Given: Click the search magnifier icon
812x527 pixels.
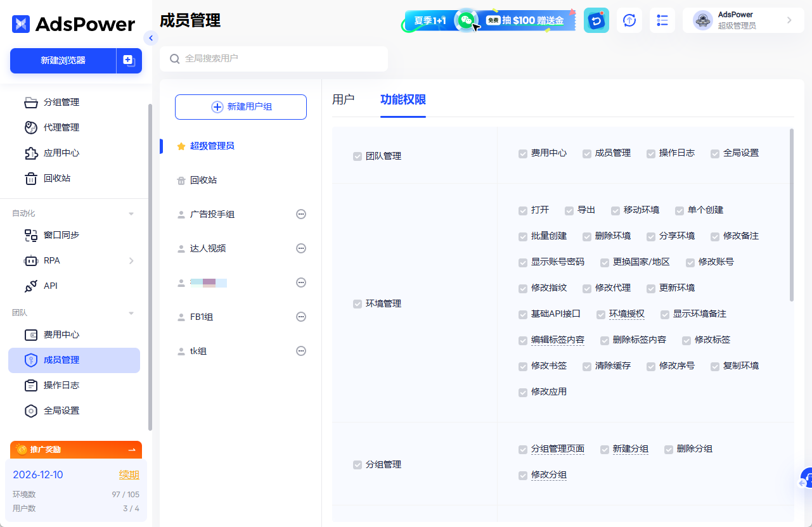Looking at the screenshot, I should pos(175,59).
